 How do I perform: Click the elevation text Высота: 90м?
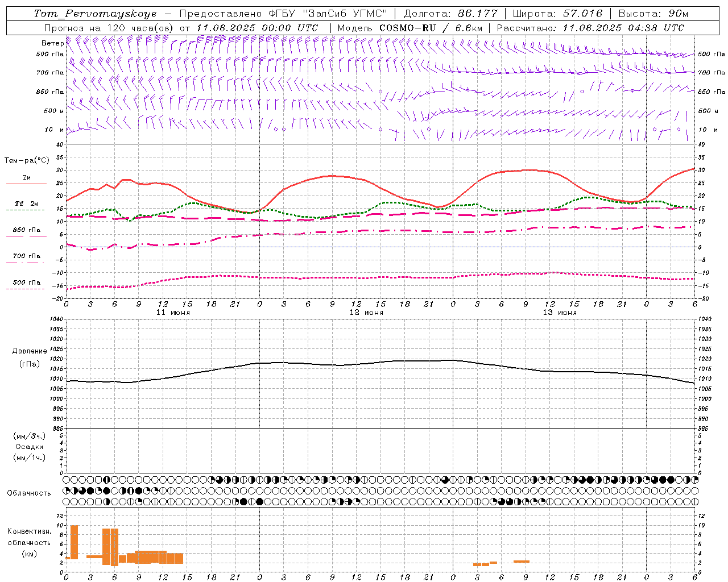pos(653,14)
